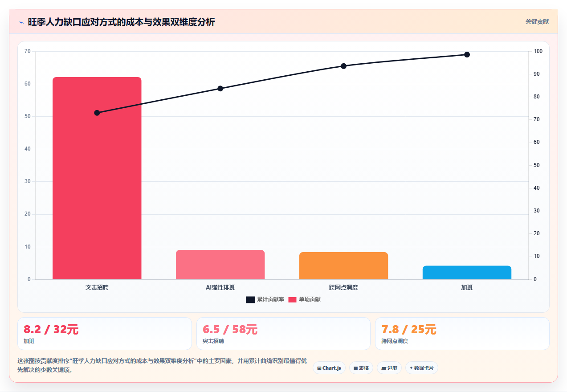Click the left axis value 70
Viewport: 567px width, 392px height.
click(28, 51)
